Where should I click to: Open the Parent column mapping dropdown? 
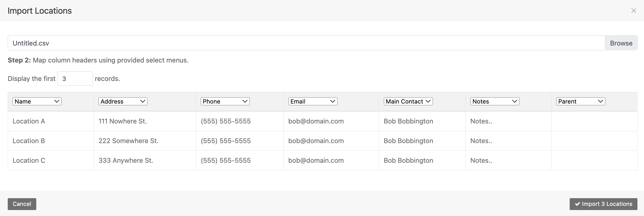(x=581, y=101)
